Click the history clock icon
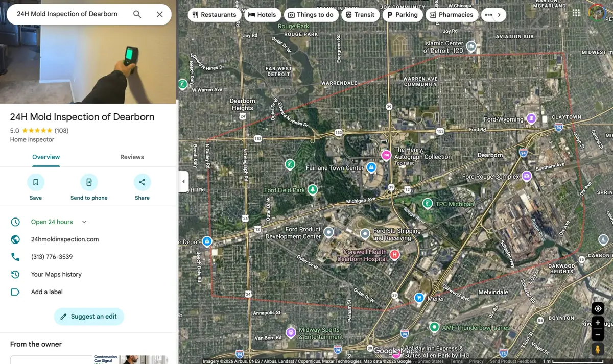Viewport: 613px width, 364px height. tap(15, 274)
